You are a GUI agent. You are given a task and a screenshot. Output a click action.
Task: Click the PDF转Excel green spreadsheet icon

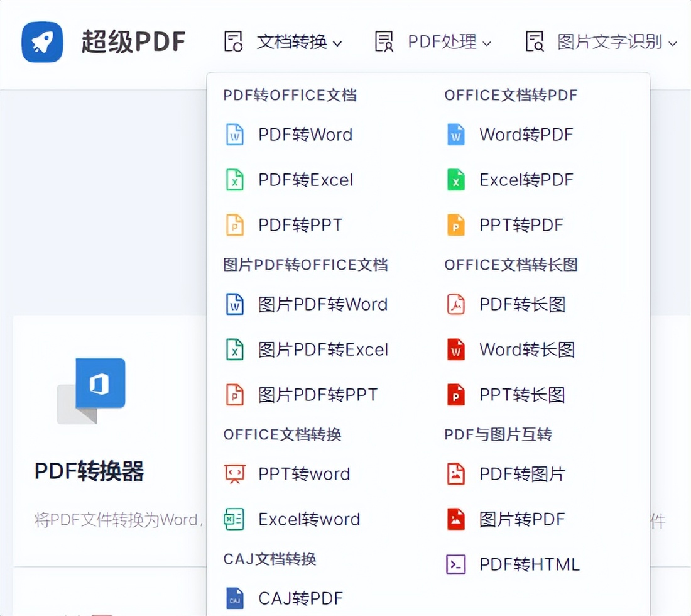click(x=235, y=179)
